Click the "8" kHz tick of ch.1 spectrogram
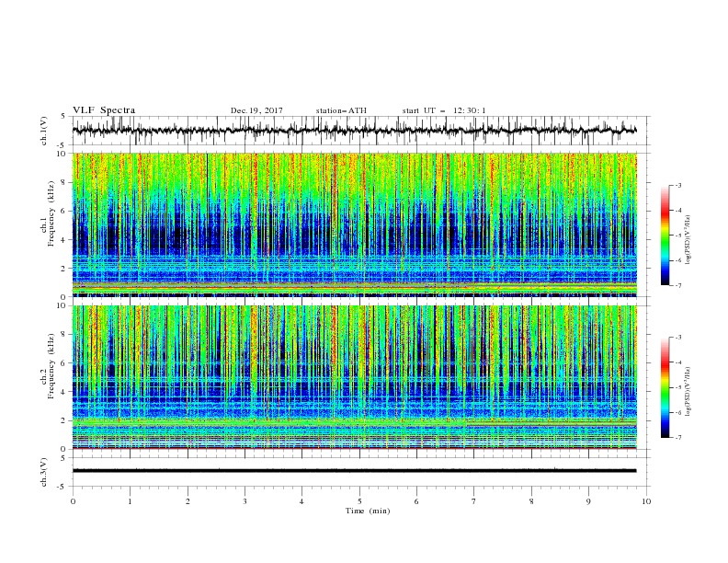The height and width of the screenshot is (563, 728). pos(63,182)
